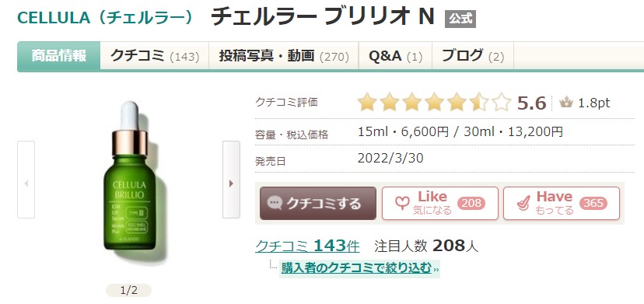This screenshot has width=644, height=304.
Task: Click the CELLULA（チェルラー） brand link
Action: (105, 18)
